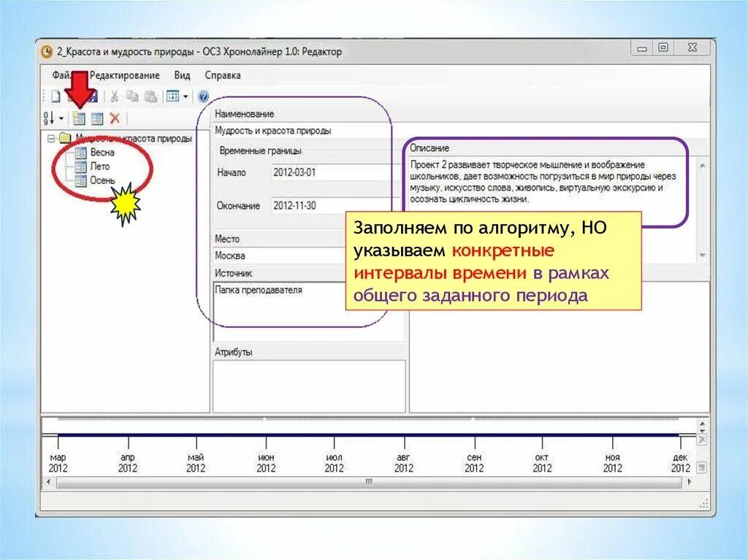Image resolution: width=748 pixels, height=560 pixels.
Task: Click the апр 2012 timeline marker
Action: [127, 463]
